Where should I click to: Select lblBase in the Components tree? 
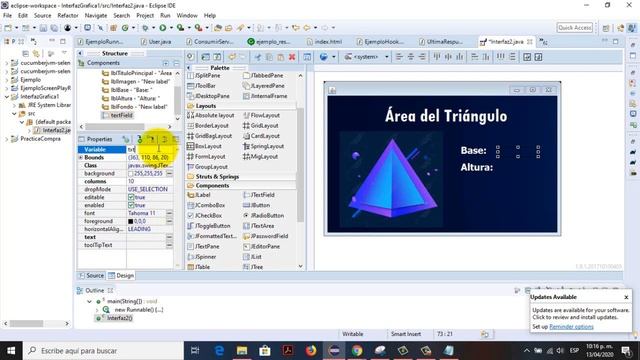coord(127,90)
